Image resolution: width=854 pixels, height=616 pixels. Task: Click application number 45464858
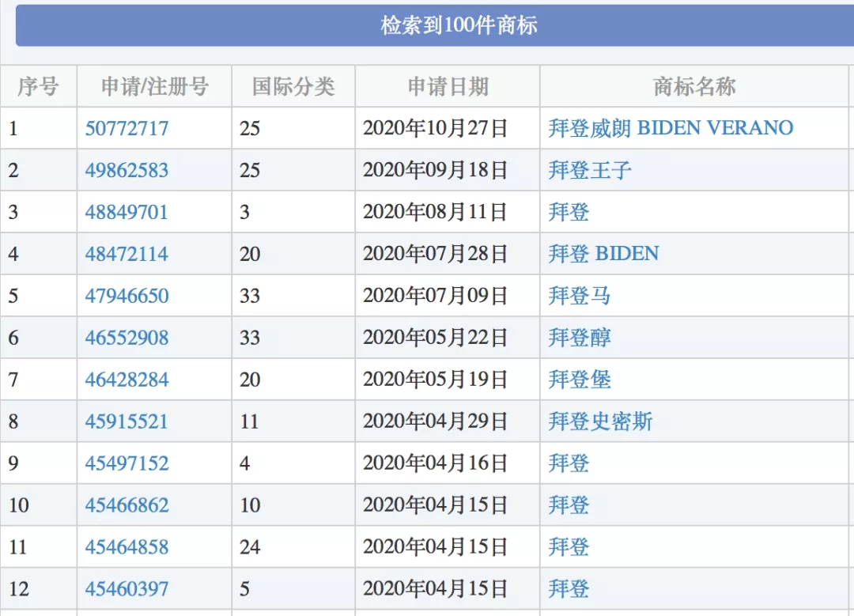(x=127, y=547)
